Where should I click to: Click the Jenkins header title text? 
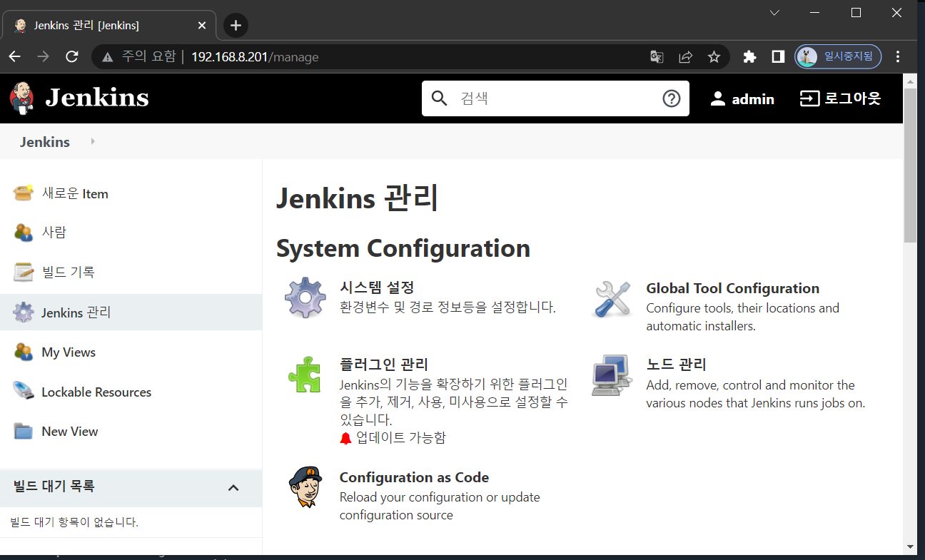97,97
